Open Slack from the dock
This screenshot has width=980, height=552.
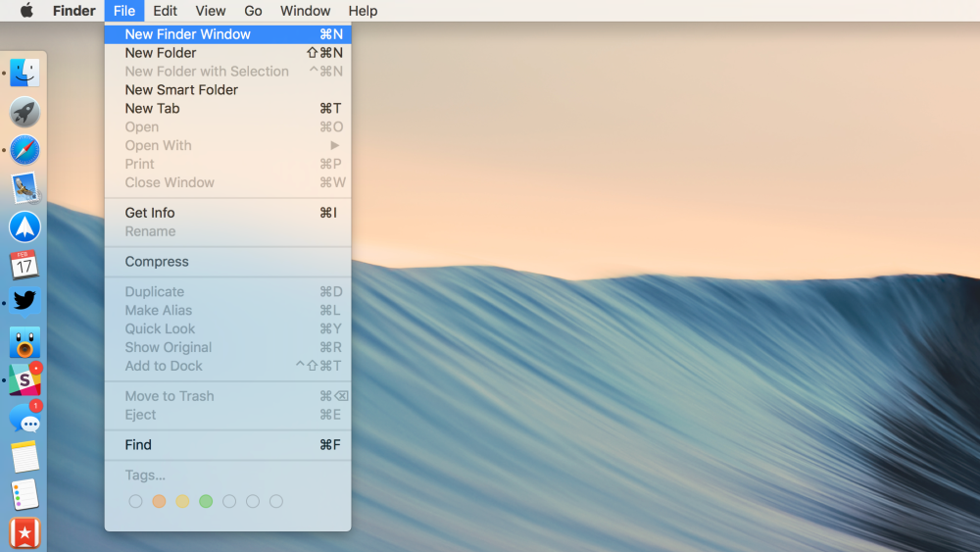point(24,379)
